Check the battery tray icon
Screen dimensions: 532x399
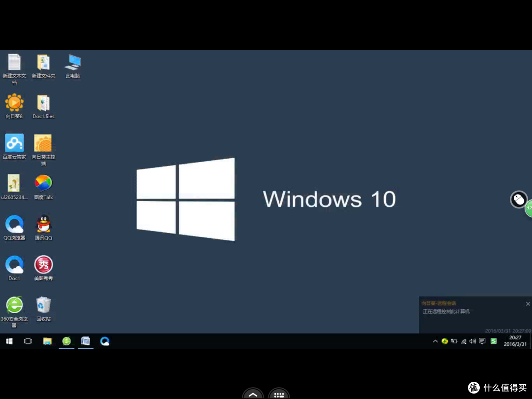click(x=454, y=341)
